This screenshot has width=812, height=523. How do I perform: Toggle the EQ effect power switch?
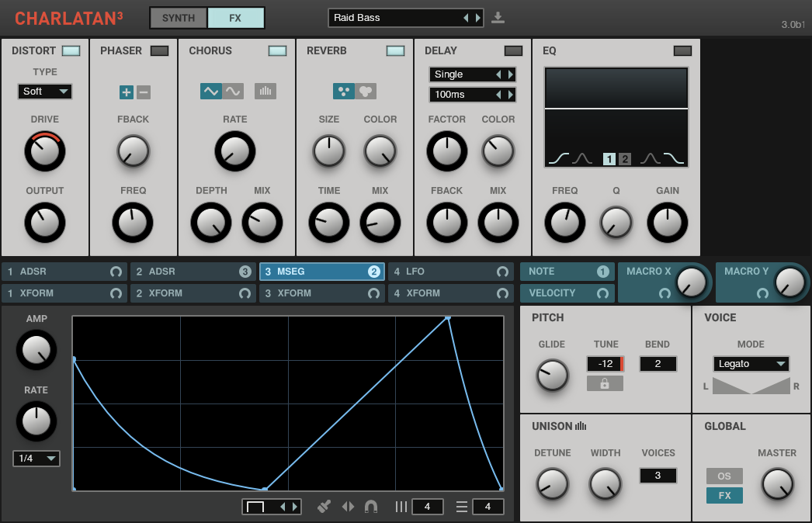pos(682,51)
